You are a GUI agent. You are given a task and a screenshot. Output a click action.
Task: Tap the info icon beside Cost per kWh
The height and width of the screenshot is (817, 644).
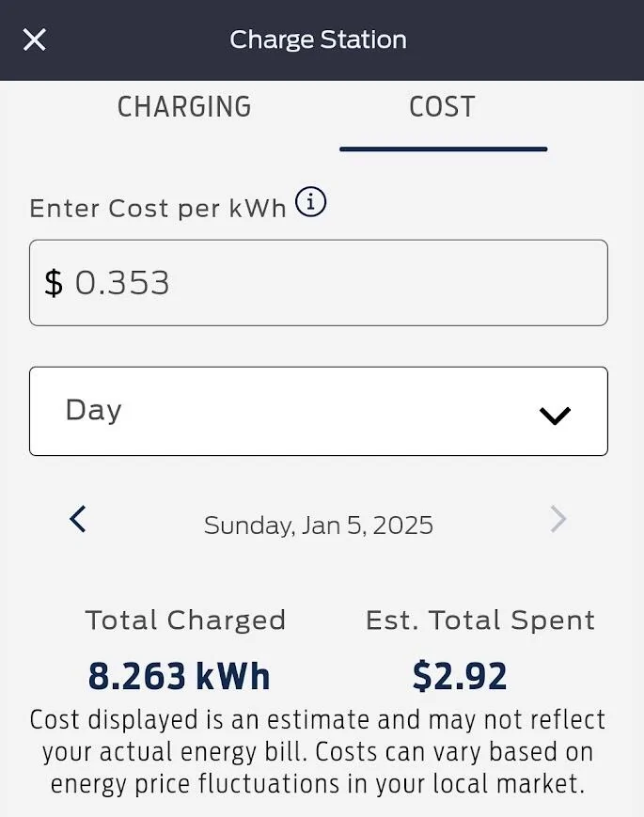[x=311, y=202]
